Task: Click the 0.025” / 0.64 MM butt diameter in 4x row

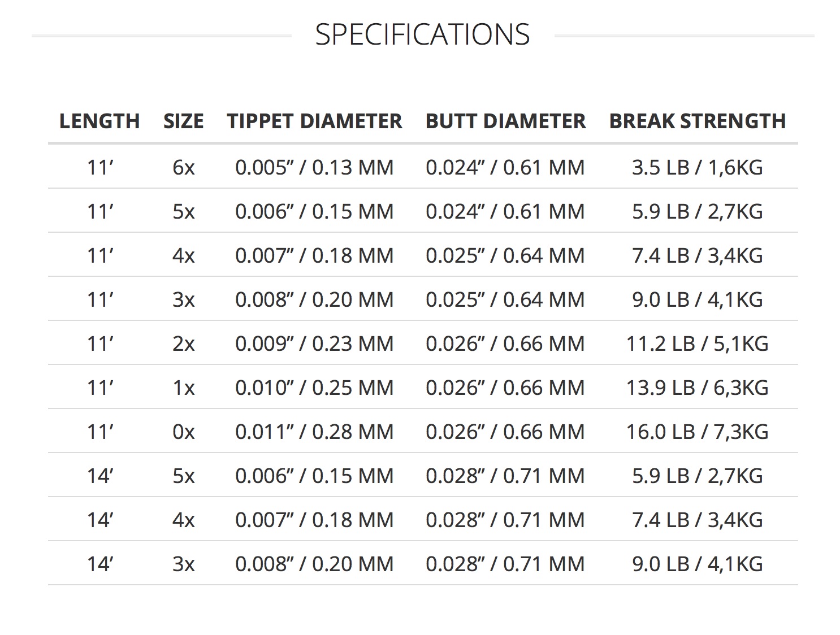Action: pyautogui.click(x=505, y=255)
